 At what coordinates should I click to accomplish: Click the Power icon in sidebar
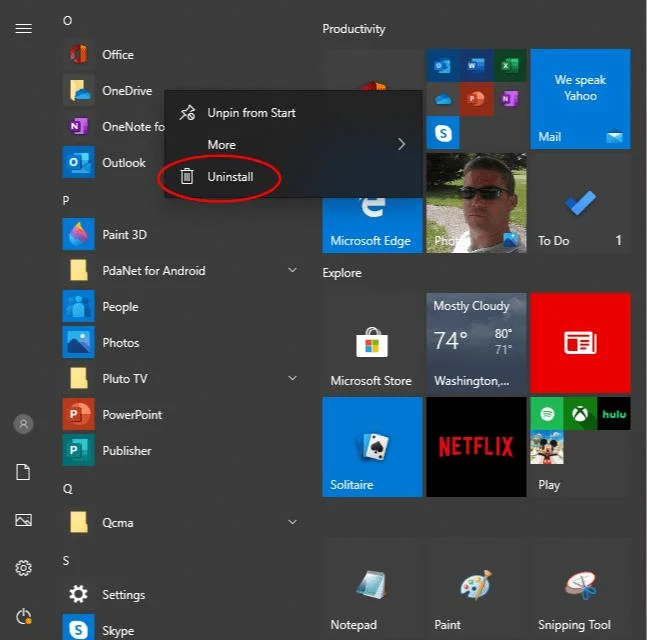point(24,616)
